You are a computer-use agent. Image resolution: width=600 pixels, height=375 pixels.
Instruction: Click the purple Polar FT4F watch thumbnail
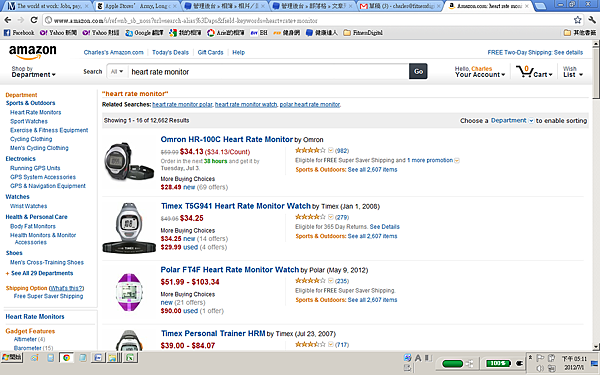129,292
